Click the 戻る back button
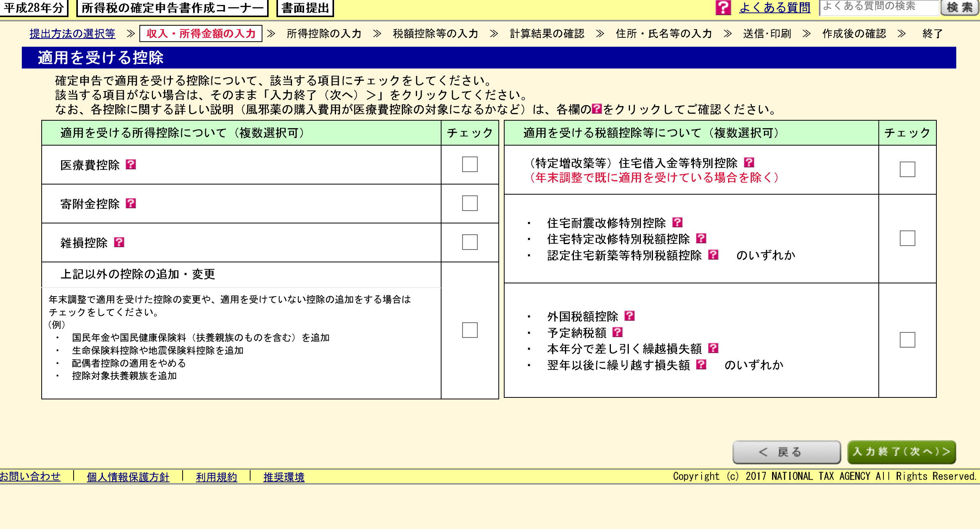This screenshot has width=980, height=529. pos(786,452)
